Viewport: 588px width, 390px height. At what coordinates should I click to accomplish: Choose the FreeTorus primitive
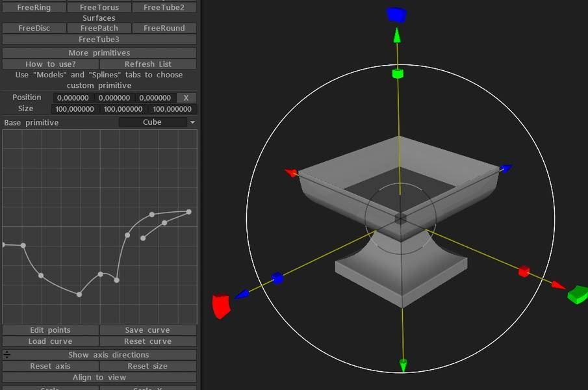pyautogui.click(x=99, y=8)
